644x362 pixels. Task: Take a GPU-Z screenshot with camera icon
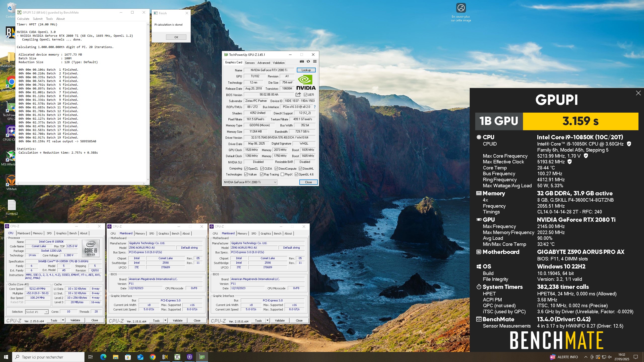coord(302,61)
